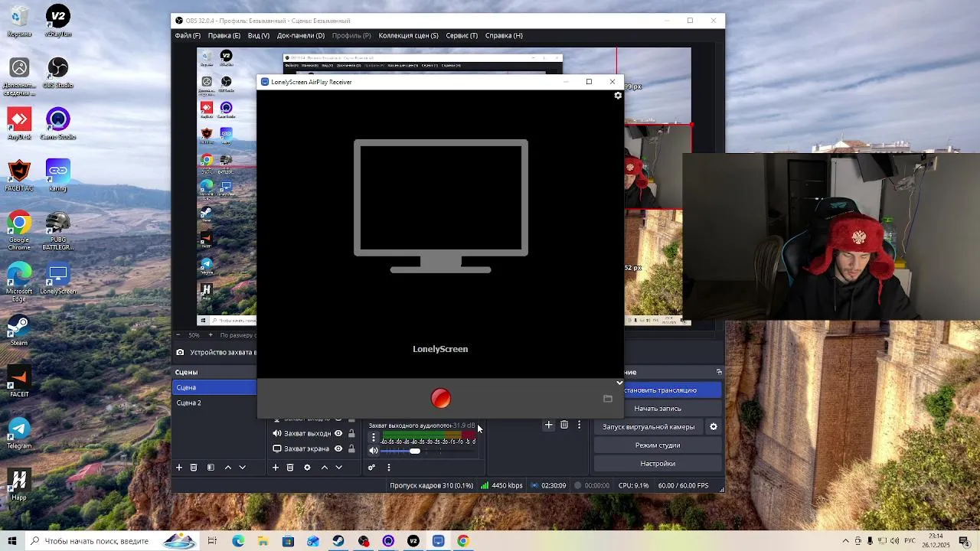
Task: Open 'Коллекция сцен (S)' menu
Action: [x=409, y=35]
